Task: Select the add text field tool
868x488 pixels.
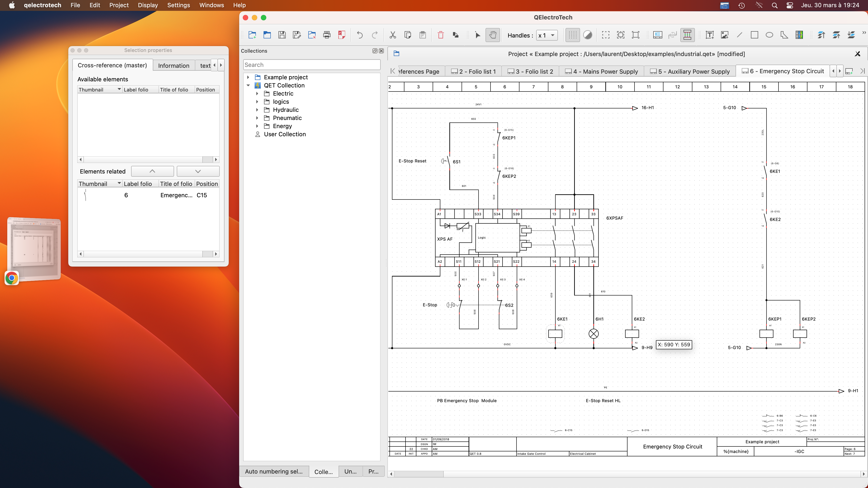Action: (709, 35)
